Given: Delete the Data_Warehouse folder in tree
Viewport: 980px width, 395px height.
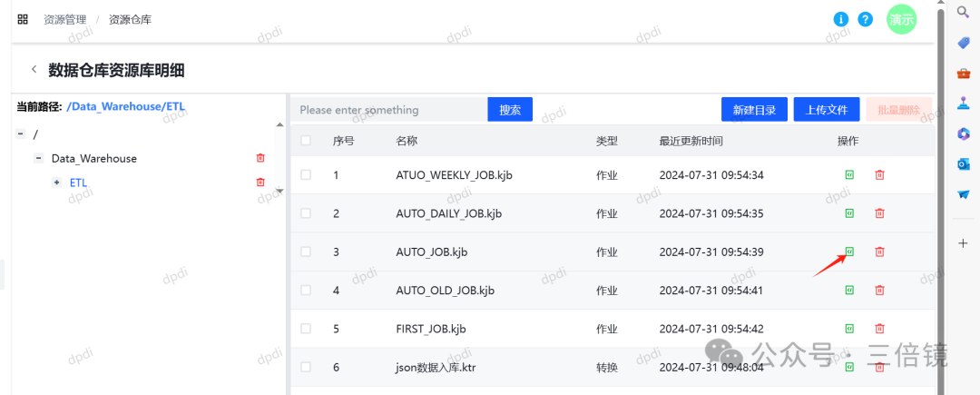Looking at the screenshot, I should pyautogui.click(x=260, y=158).
